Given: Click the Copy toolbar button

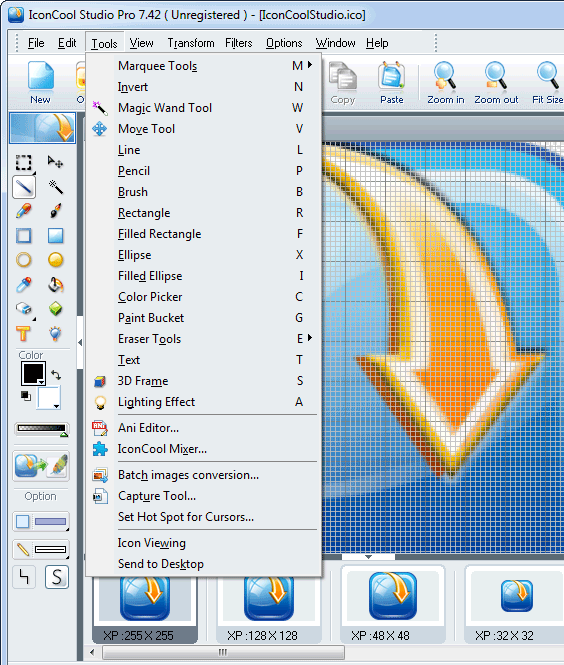Looking at the screenshot, I should 343,82.
